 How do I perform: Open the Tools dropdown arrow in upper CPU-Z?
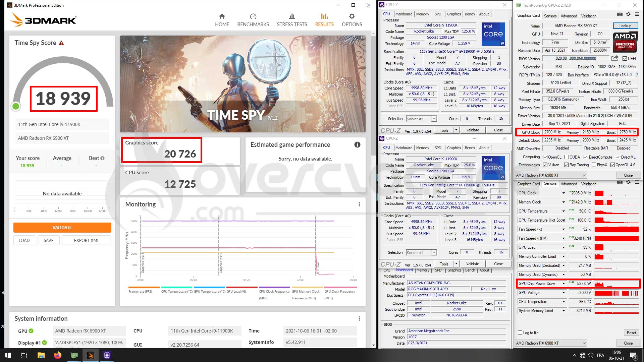coord(456,130)
